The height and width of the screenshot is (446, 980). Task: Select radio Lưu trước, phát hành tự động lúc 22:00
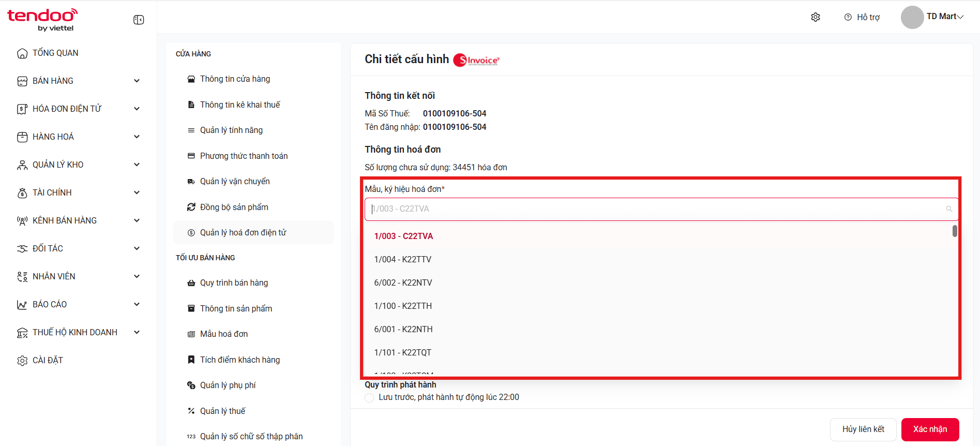[369, 398]
